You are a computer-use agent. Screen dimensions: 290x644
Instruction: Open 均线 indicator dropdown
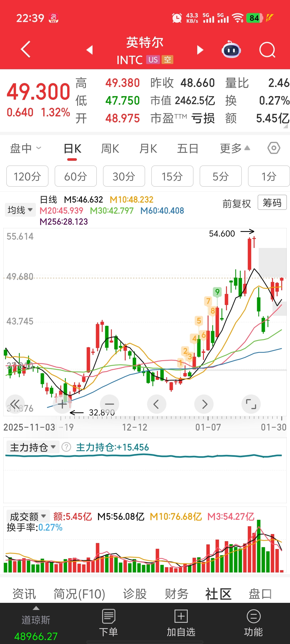tap(20, 210)
